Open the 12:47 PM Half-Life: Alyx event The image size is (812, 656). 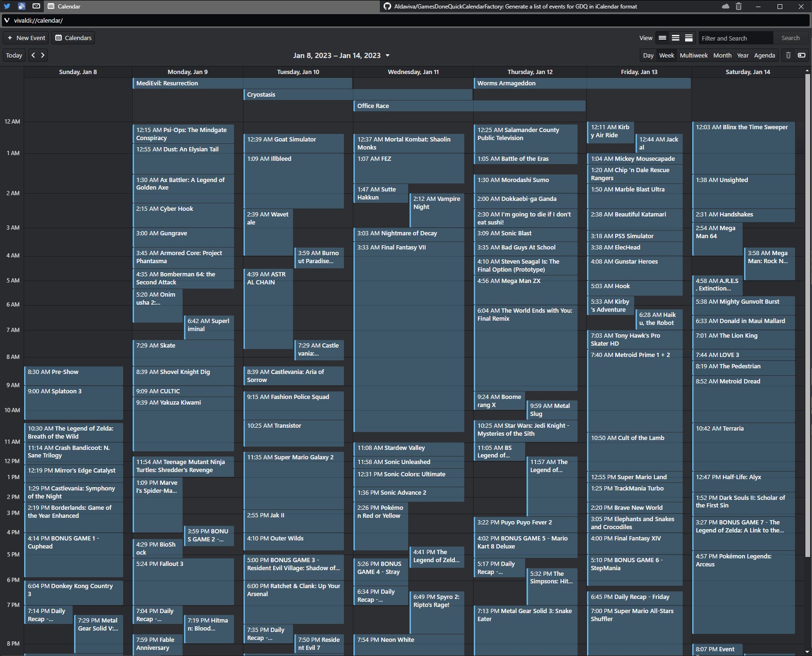(x=744, y=482)
